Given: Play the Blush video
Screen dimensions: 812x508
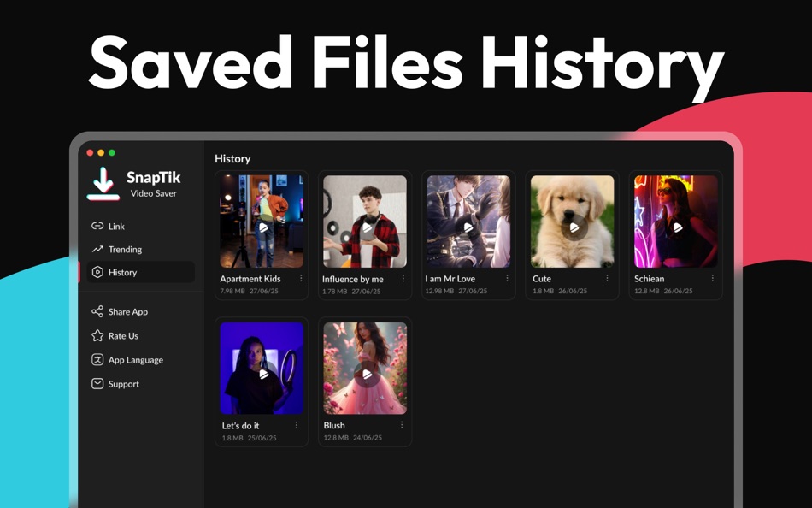Looking at the screenshot, I should 368,375.
